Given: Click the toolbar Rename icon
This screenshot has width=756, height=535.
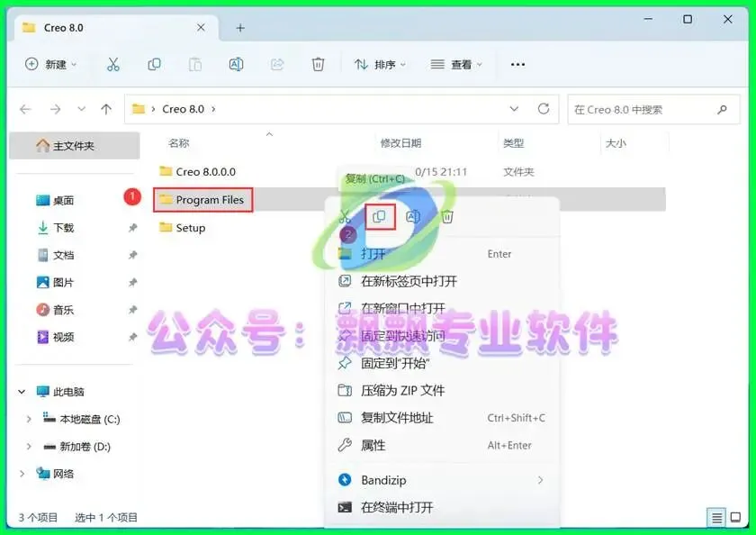Looking at the screenshot, I should [x=236, y=64].
